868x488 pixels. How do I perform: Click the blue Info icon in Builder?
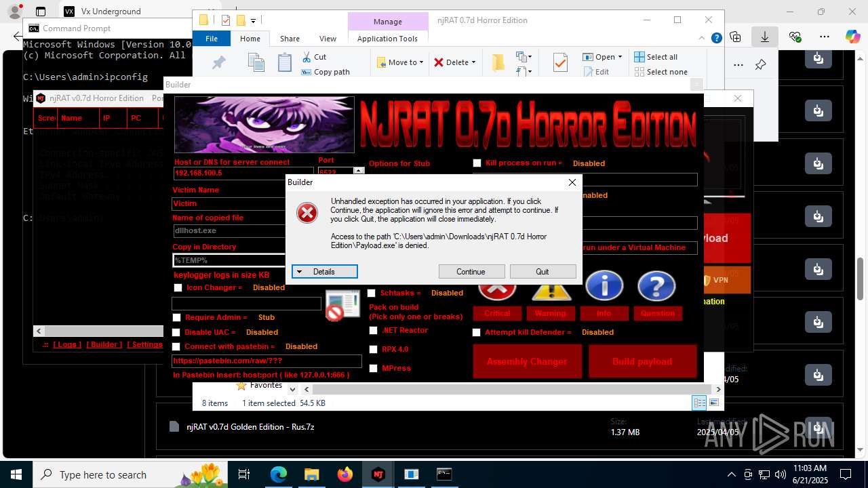tap(604, 285)
